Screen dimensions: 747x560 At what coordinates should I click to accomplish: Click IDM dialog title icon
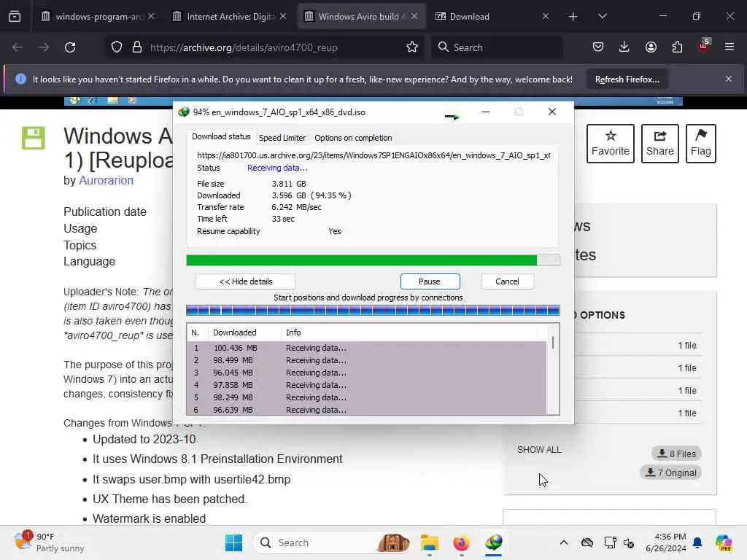pos(183,112)
